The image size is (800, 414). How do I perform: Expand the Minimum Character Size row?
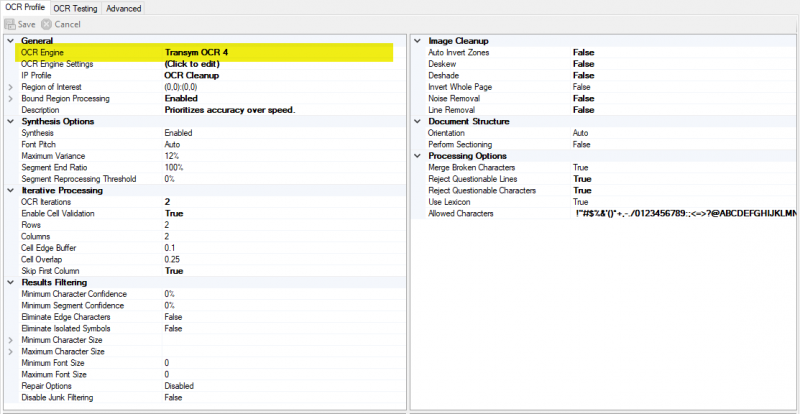pyautogui.click(x=11, y=340)
